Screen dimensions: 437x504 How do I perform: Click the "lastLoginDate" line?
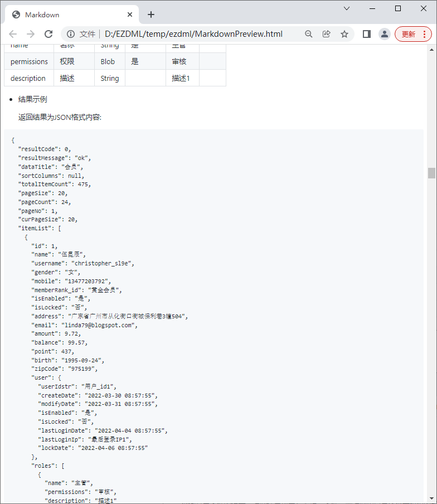(x=103, y=431)
